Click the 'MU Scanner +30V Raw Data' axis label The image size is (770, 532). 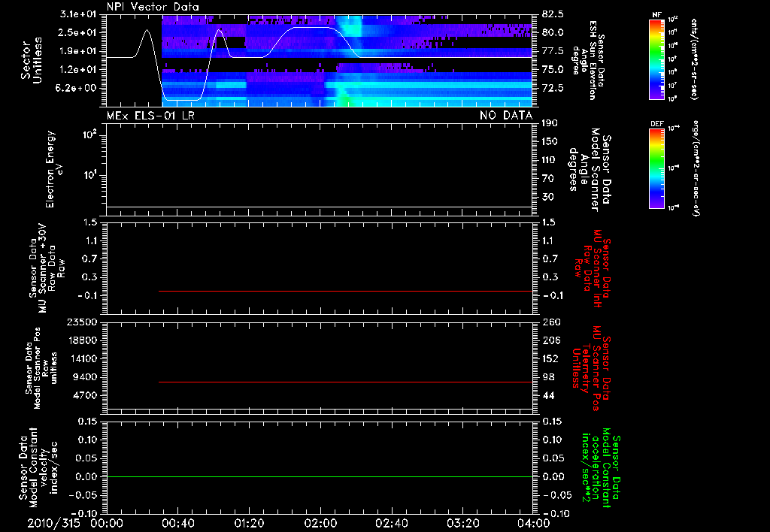point(47,269)
